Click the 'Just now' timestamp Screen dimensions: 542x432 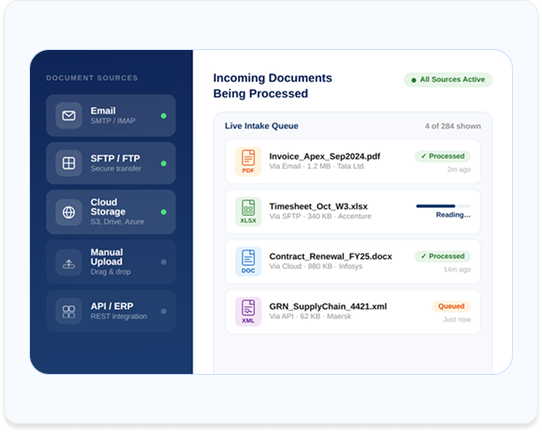(x=457, y=320)
